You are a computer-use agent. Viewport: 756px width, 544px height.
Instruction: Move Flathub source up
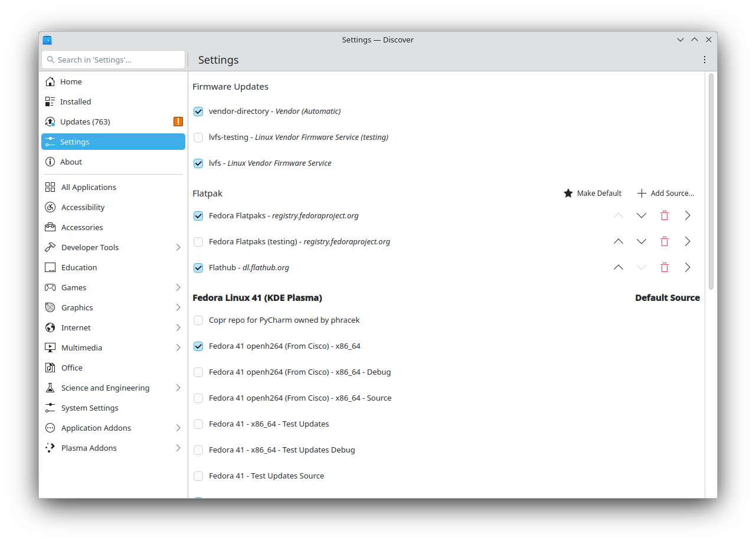coord(618,268)
